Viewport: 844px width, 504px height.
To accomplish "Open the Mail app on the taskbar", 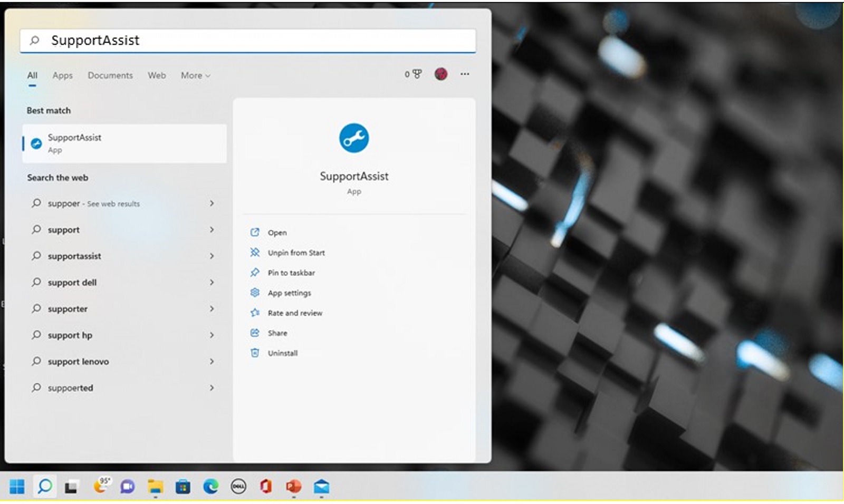I will coord(321,487).
